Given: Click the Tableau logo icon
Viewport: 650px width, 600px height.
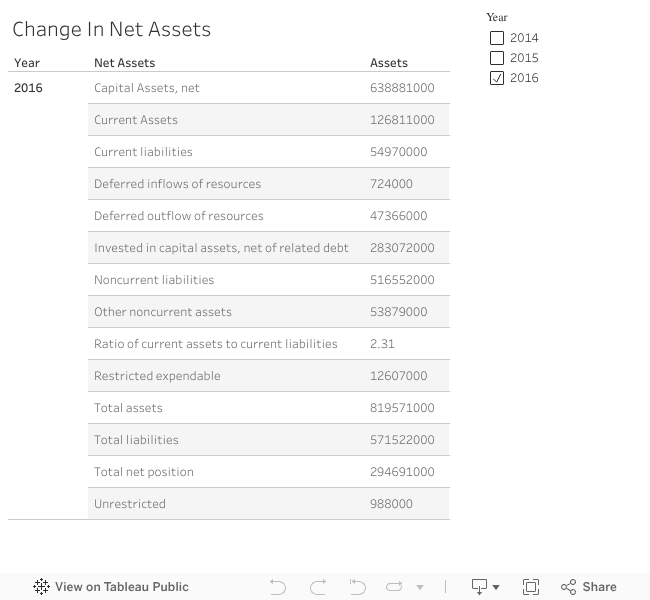Looking at the screenshot, I should point(41,587).
